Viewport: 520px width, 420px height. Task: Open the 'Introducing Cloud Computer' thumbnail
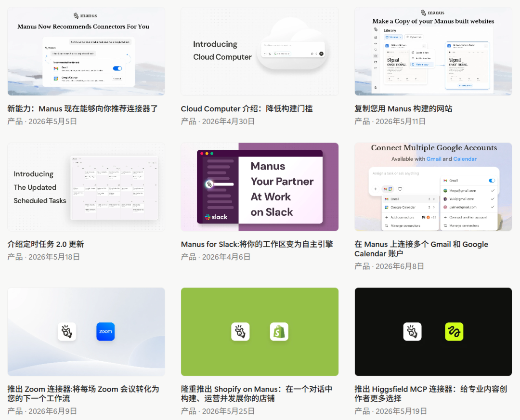[260, 52]
